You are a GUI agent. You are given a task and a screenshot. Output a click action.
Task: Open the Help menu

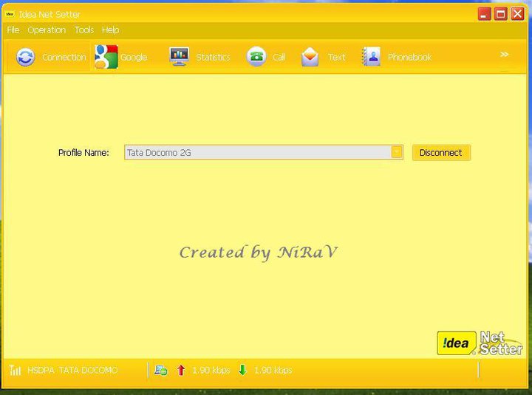pos(110,30)
